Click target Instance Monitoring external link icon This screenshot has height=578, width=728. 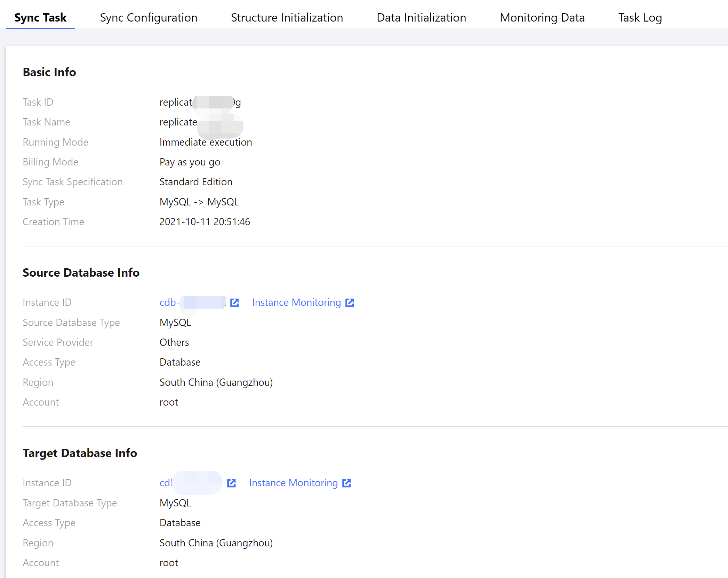[346, 483]
